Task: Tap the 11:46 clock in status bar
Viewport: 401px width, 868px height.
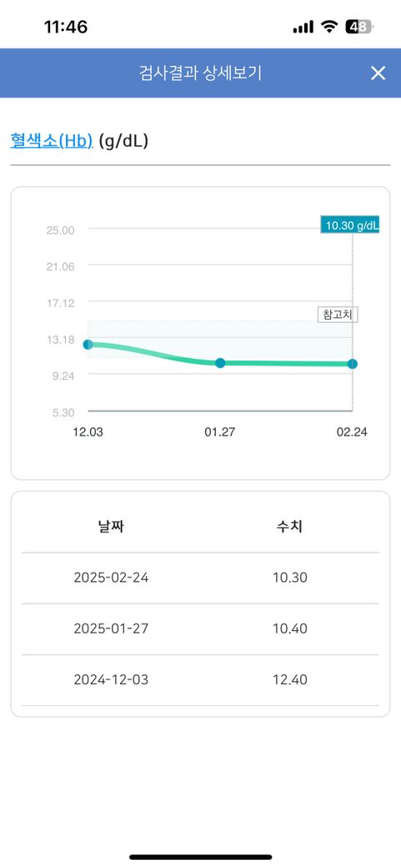Action: click(66, 27)
